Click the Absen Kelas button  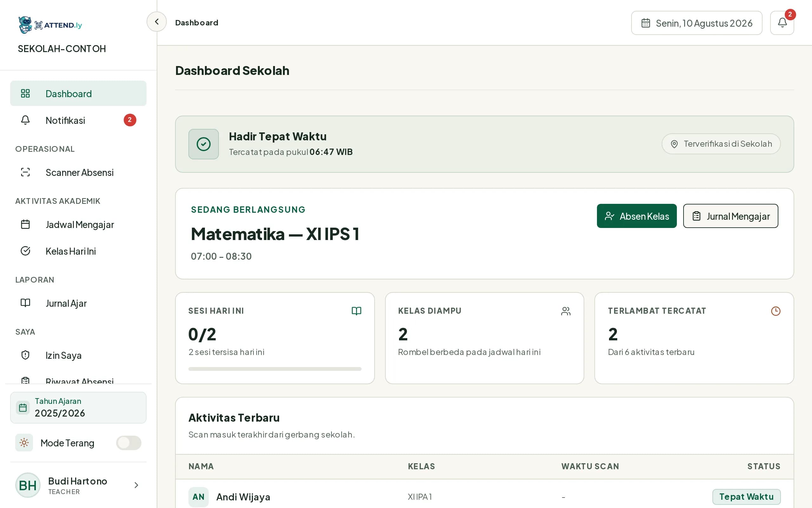coord(637,216)
